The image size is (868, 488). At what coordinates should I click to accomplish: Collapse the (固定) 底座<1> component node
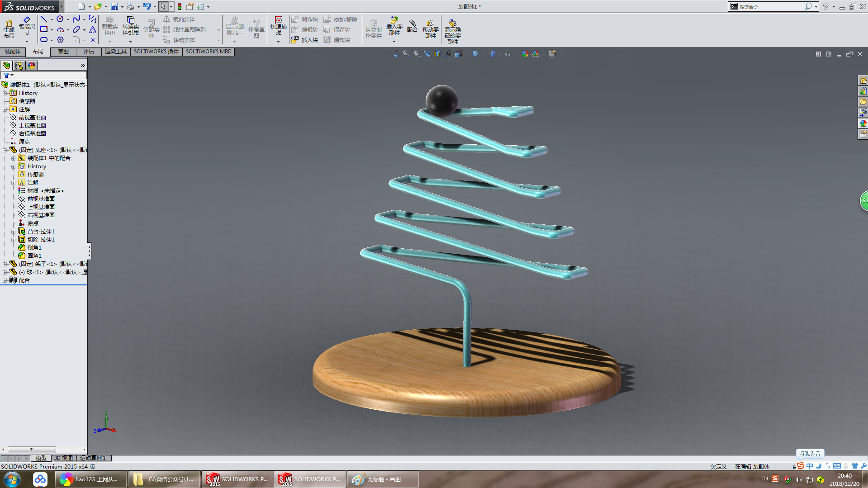tap(5, 150)
